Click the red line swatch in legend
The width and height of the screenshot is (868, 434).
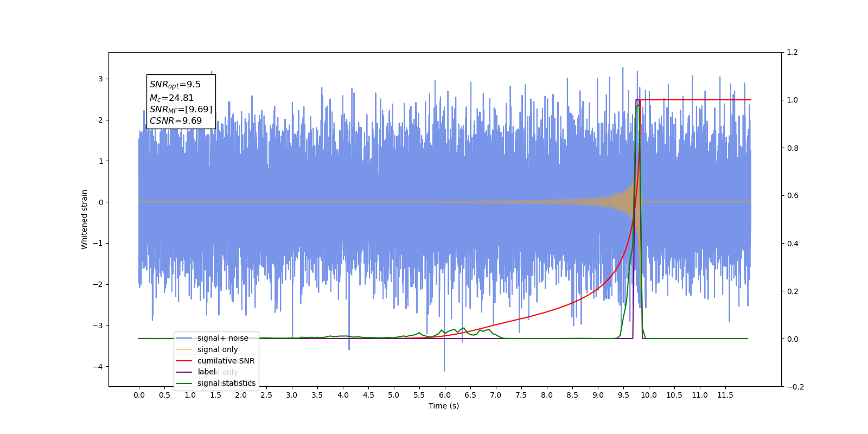[x=184, y=361]
